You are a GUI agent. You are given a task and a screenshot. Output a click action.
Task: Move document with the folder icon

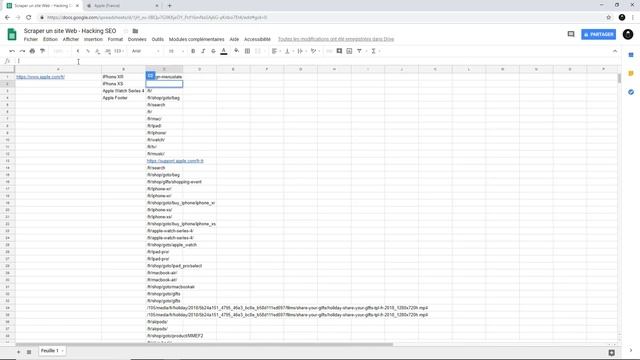135,31
